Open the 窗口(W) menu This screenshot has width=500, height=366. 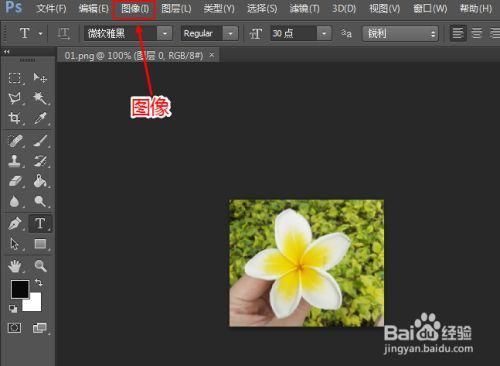click(x=430, y=8)
